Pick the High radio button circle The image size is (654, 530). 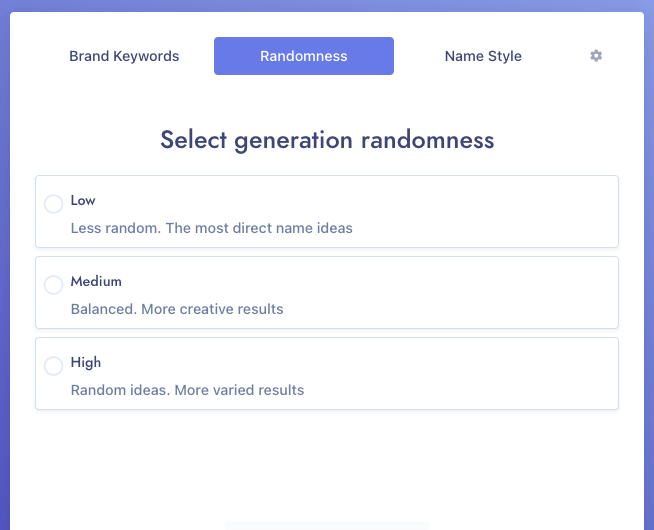[54, 366]
